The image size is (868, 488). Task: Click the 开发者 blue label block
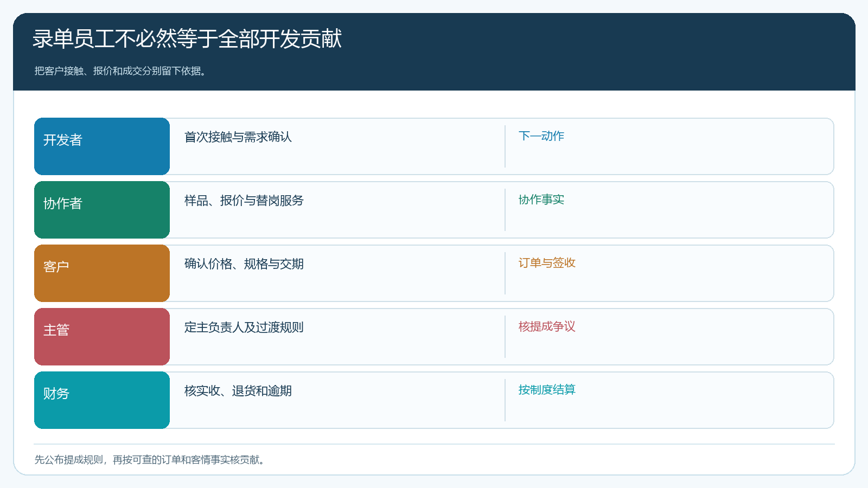coord(102,146)
